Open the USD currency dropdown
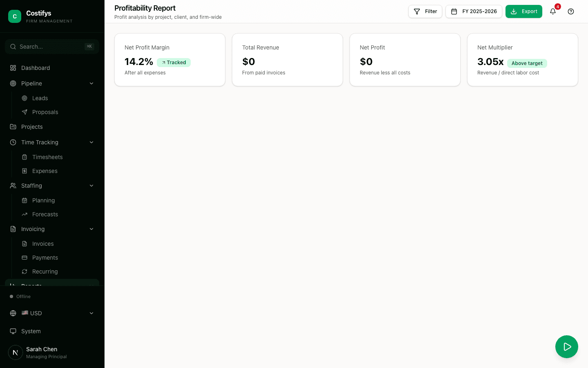 (52, 313)
